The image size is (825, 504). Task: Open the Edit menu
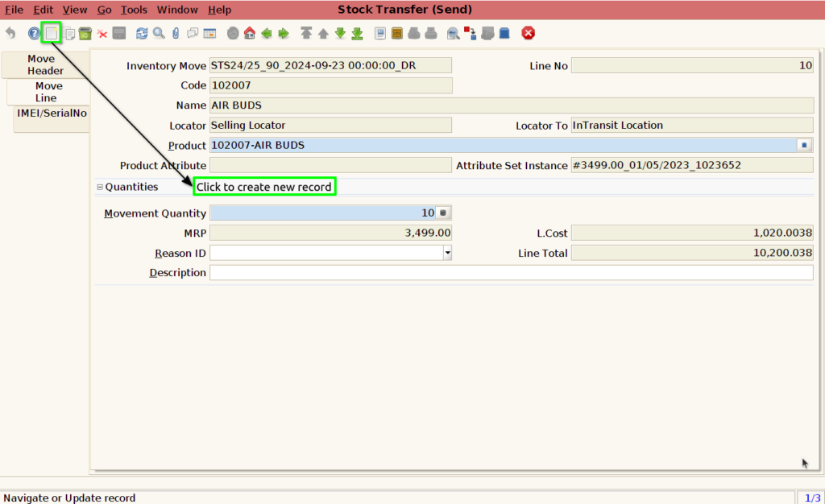click(x=44, y=10)
